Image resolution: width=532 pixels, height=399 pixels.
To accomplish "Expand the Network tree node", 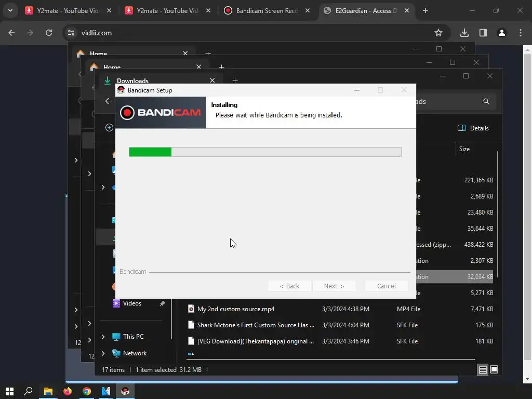I will pos(103,353).
